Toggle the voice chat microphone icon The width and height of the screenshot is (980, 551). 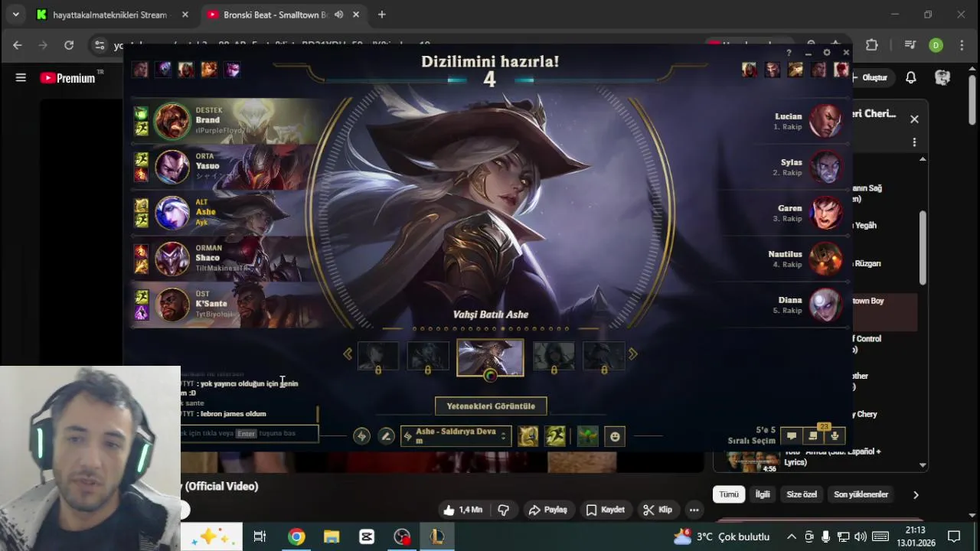(x=835, y=436)
